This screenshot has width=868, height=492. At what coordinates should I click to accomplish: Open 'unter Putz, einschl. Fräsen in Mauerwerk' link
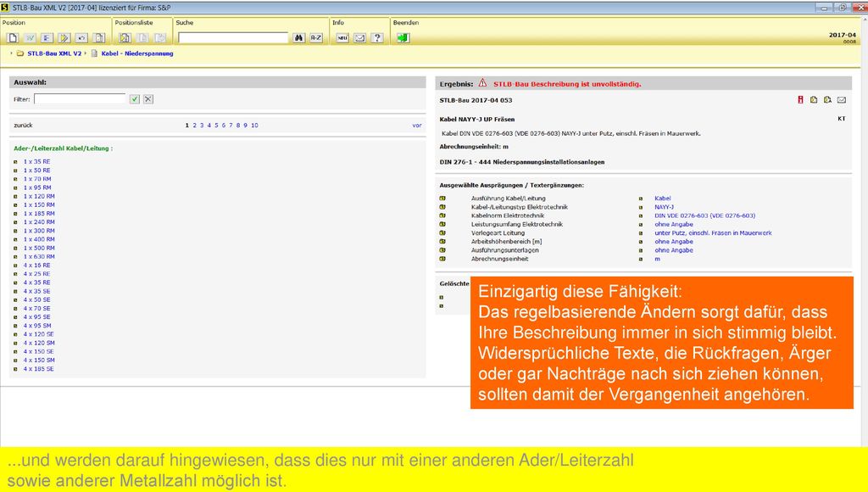coord(713,232)
